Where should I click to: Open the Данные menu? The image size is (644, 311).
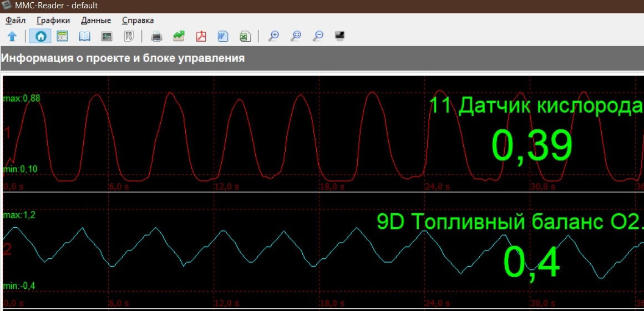[96, 20]
